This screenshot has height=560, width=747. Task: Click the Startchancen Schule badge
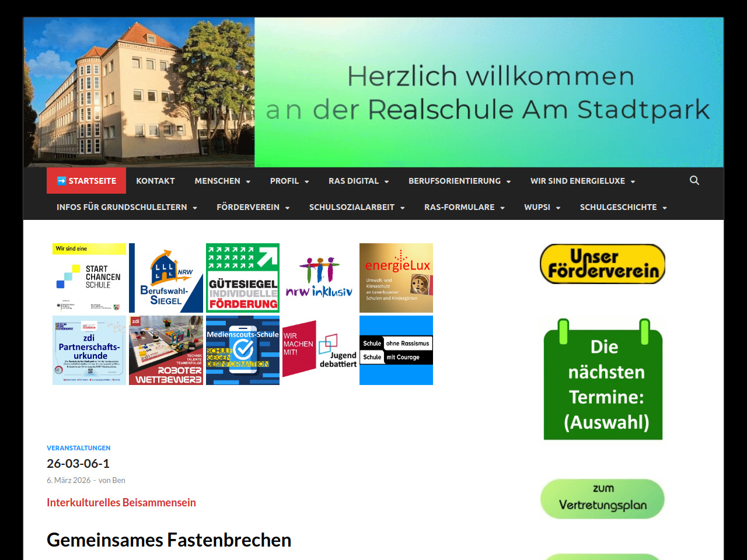pyautogui.click(x=89, y=278)
